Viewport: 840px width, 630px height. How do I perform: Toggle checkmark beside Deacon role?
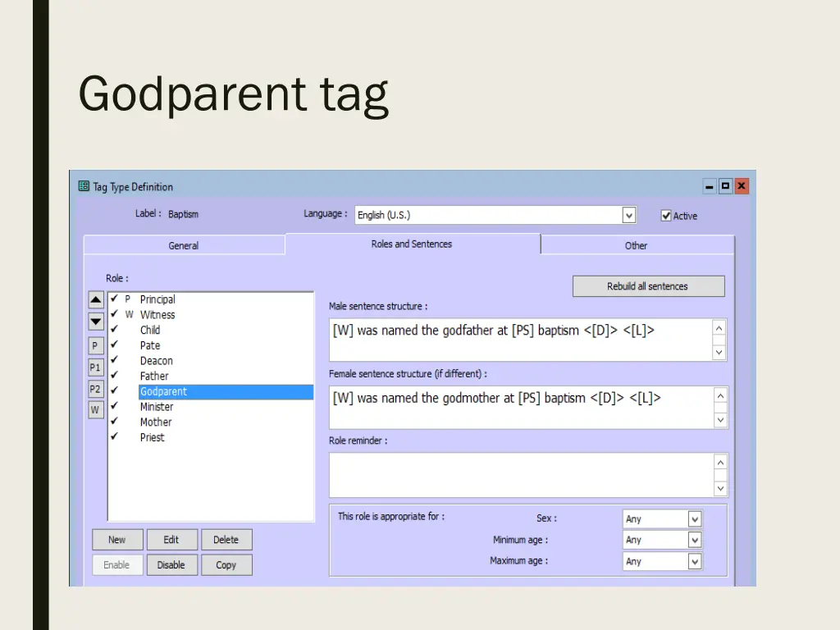coord(114,359)
